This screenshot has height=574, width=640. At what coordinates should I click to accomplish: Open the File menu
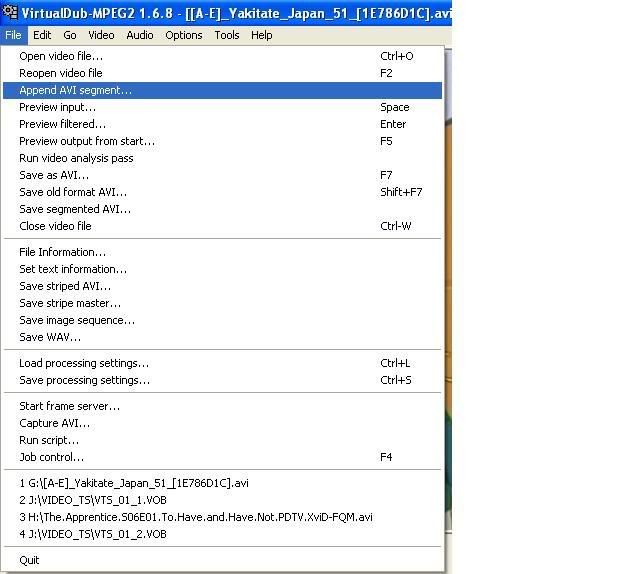coord(13,35)
